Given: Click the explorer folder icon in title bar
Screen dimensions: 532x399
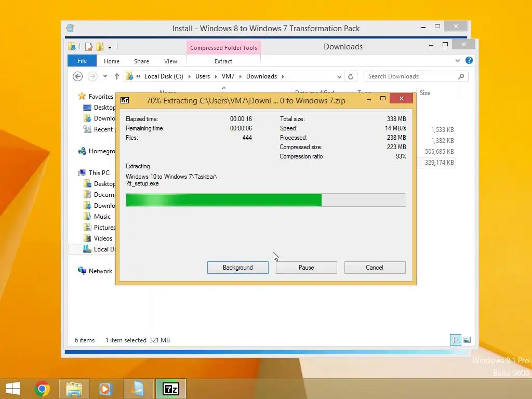Looking at the screenshot, I should [72, 46].
